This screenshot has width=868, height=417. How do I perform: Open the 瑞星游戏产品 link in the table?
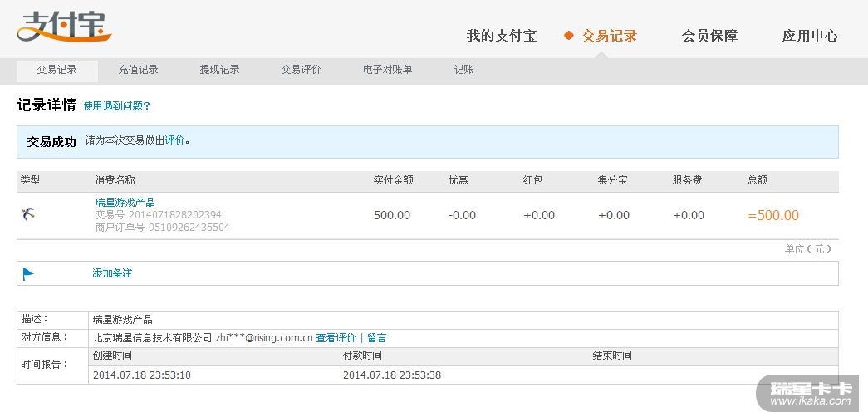coord(125,202)
